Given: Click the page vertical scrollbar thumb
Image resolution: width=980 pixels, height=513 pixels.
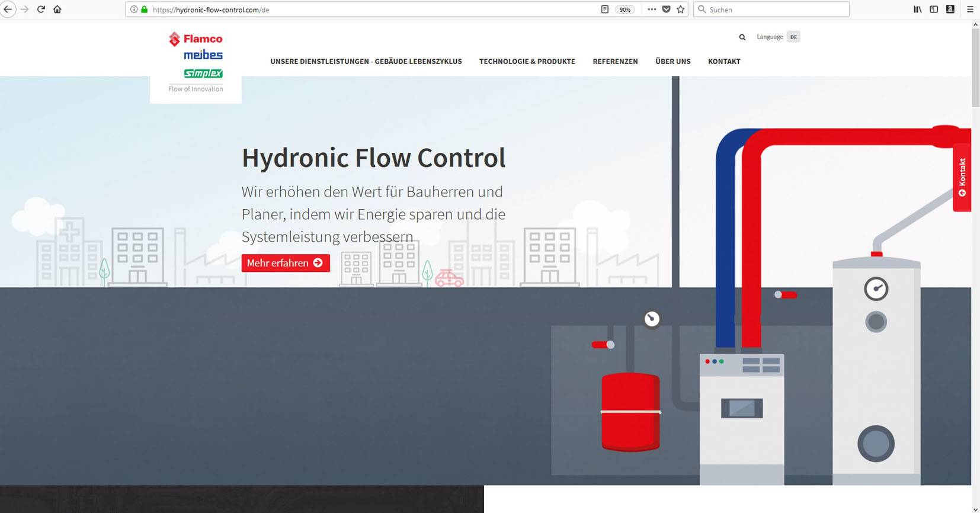Looking at the screenshot, I should pos(975,68).
